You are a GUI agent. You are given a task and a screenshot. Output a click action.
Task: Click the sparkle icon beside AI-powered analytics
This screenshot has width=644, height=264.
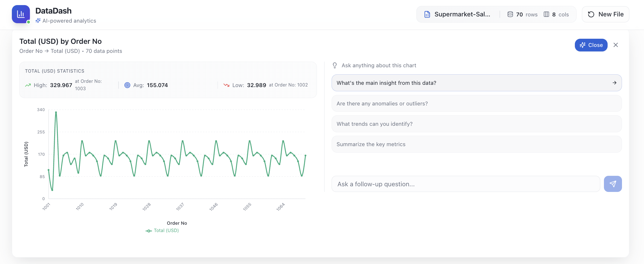(x=38, y=20)
